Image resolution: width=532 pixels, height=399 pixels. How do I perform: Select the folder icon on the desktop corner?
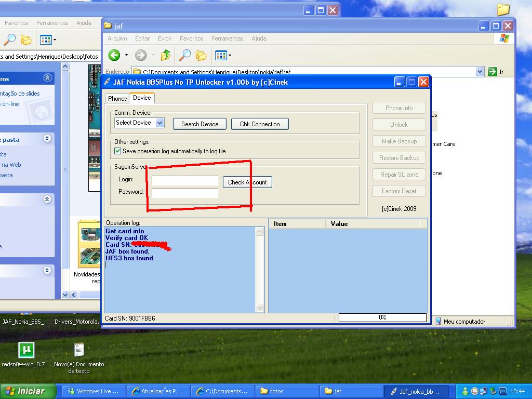click(x=503, y=9)
